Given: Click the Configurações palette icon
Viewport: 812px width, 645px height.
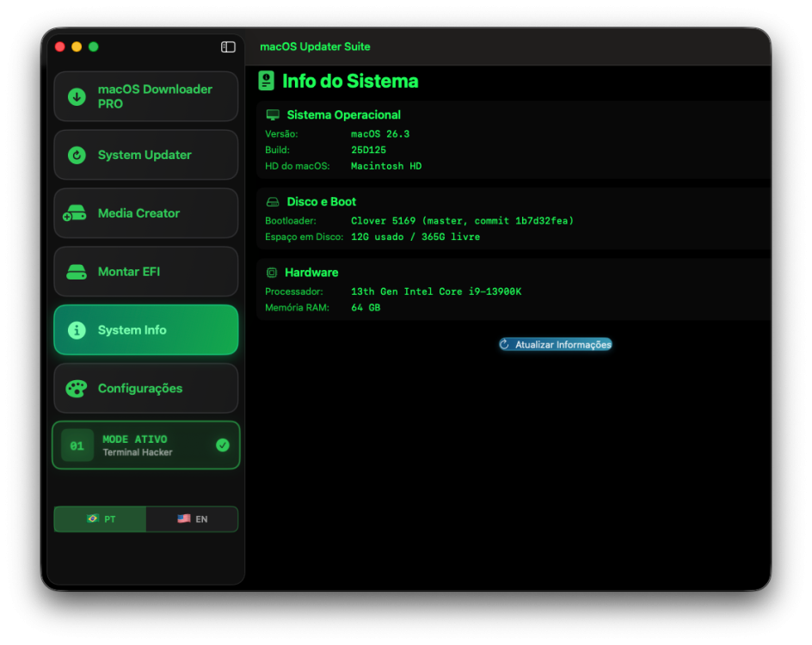Looking at the screenshot, I should [76, 388].
